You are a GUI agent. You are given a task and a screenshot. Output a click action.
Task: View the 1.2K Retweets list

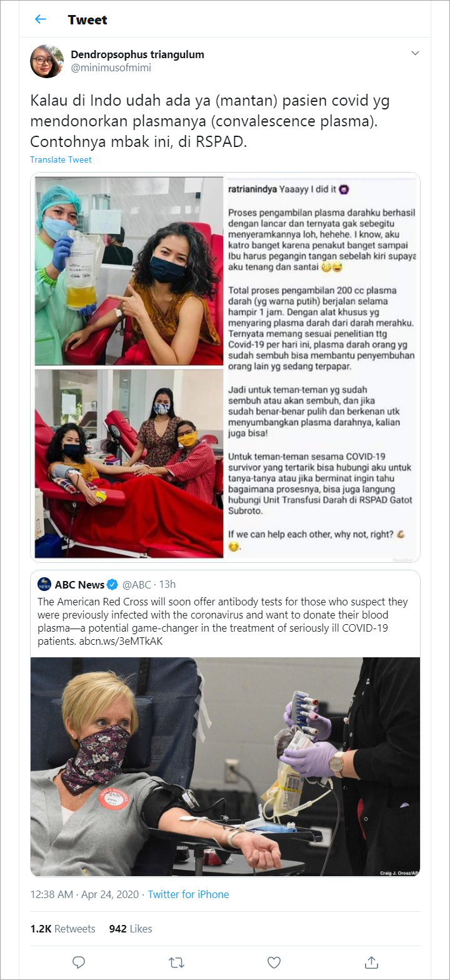62,929
